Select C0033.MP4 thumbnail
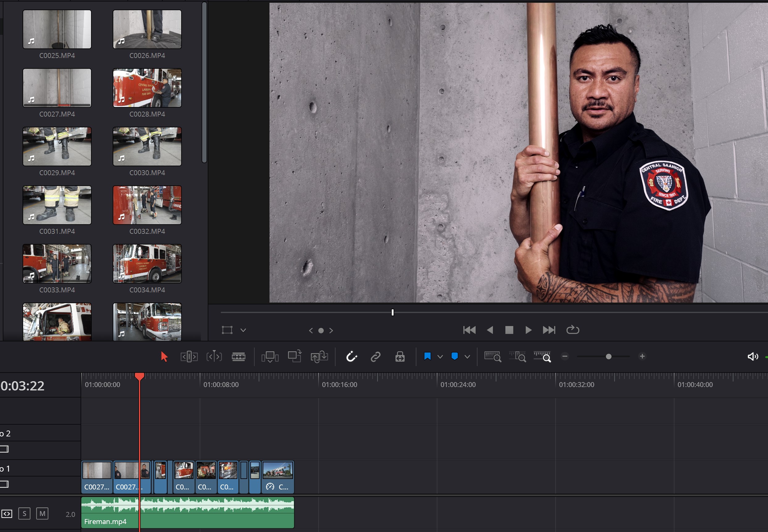The width and height of the screenshot is (768, 532). pos(57,264)
